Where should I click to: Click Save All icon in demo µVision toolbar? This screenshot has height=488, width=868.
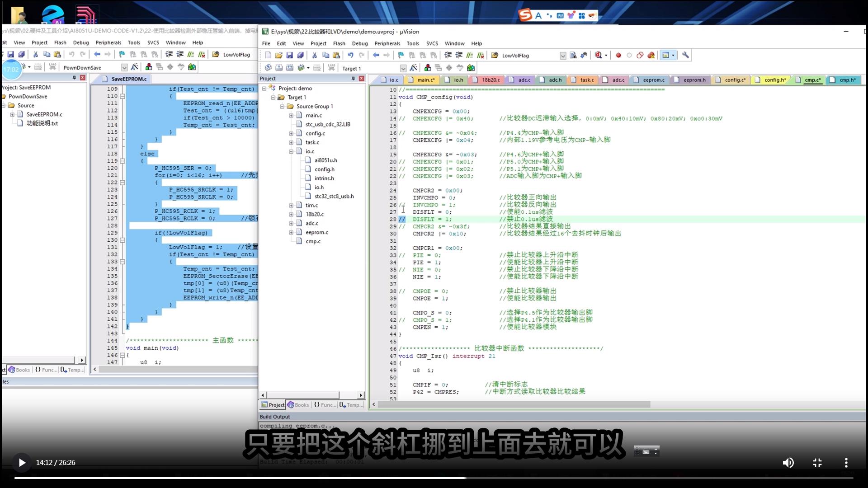(x=300, y=55)
